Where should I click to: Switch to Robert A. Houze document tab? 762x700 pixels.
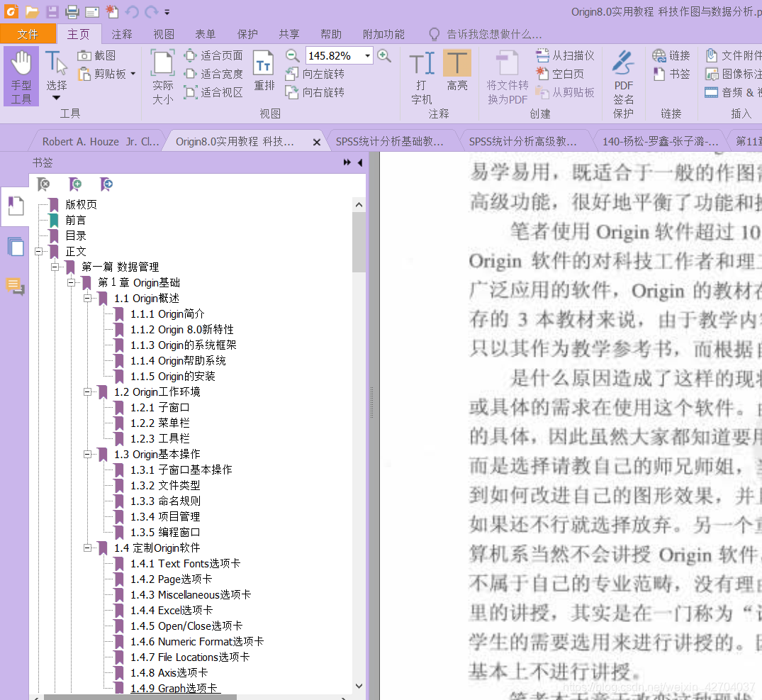click(x=101, y=141)
